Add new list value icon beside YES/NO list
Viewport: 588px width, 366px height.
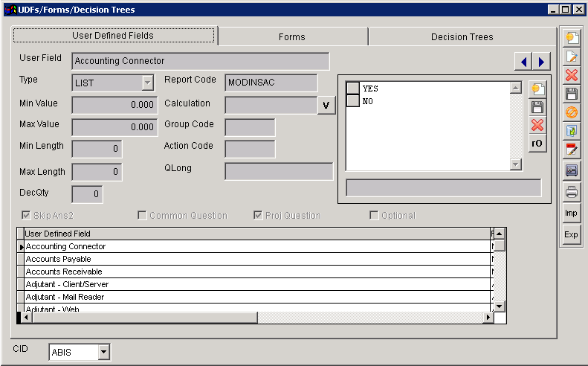pos(537,89)
